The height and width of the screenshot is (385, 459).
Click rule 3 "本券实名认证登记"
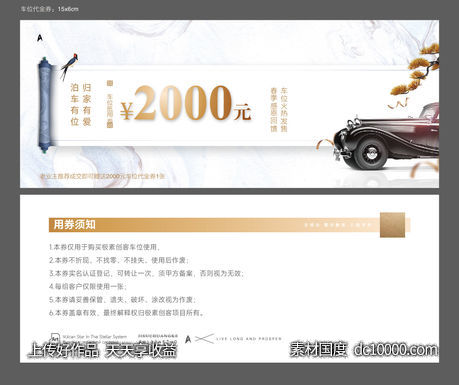click(147, 273)
